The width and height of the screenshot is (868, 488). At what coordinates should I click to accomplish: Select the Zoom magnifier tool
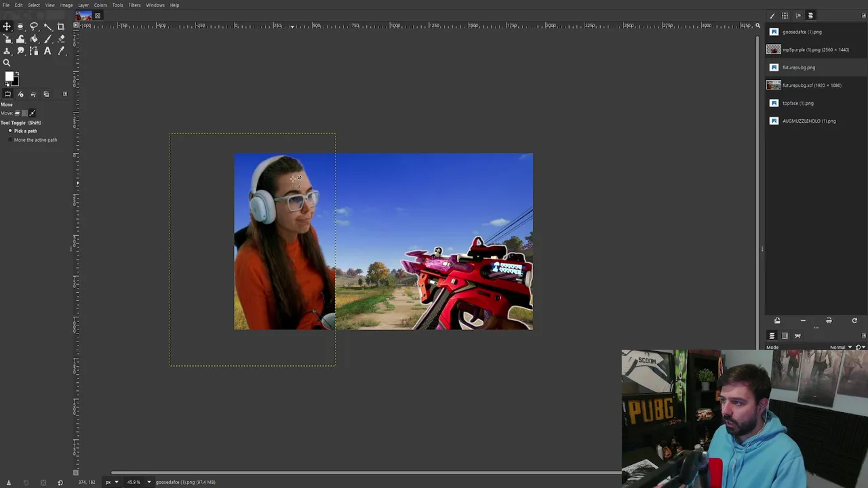[7, 63]
